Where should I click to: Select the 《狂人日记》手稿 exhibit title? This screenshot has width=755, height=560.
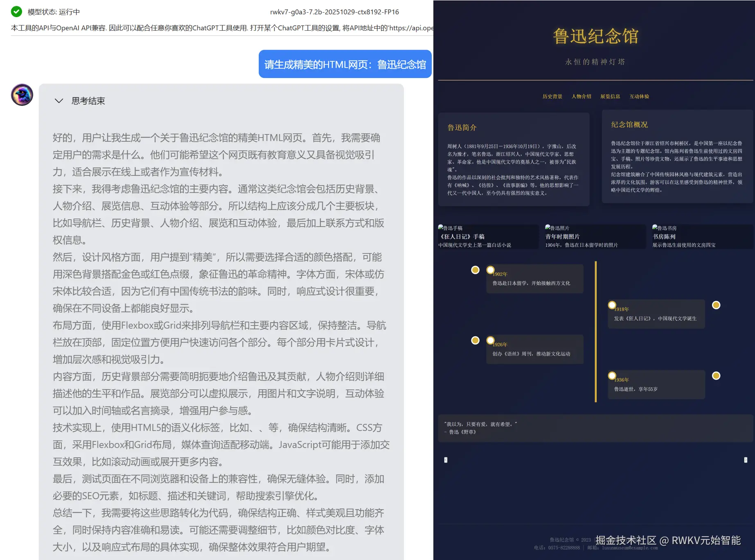coord(462,237)
